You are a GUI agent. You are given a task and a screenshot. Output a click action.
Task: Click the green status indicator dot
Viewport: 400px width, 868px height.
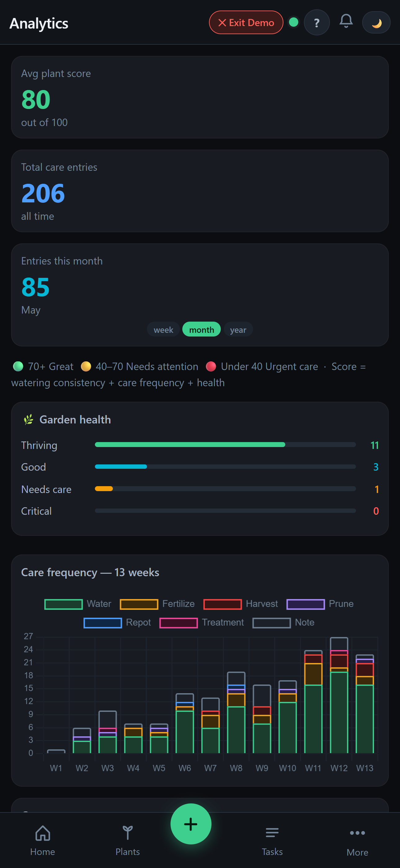(x=294, y=22)
